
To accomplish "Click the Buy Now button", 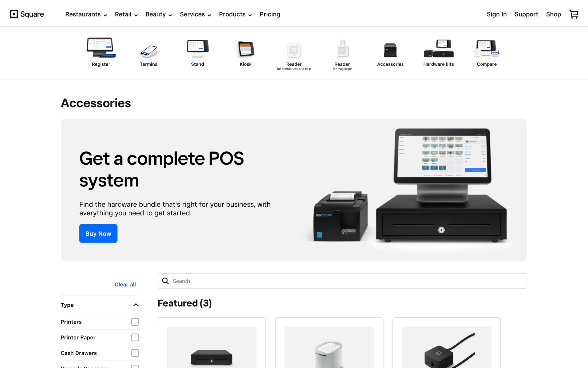I will (x=98, y=233).
